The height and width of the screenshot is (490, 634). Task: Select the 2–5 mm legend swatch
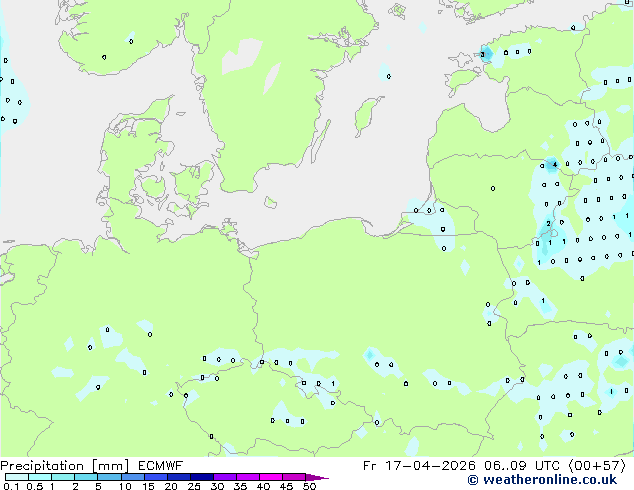click(x=86, y=477)
